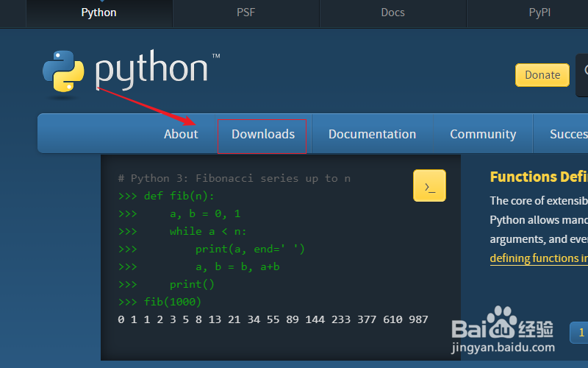Click the search box at top right
This screenshot has width=588, height=368.
click(x=582, y=75)
